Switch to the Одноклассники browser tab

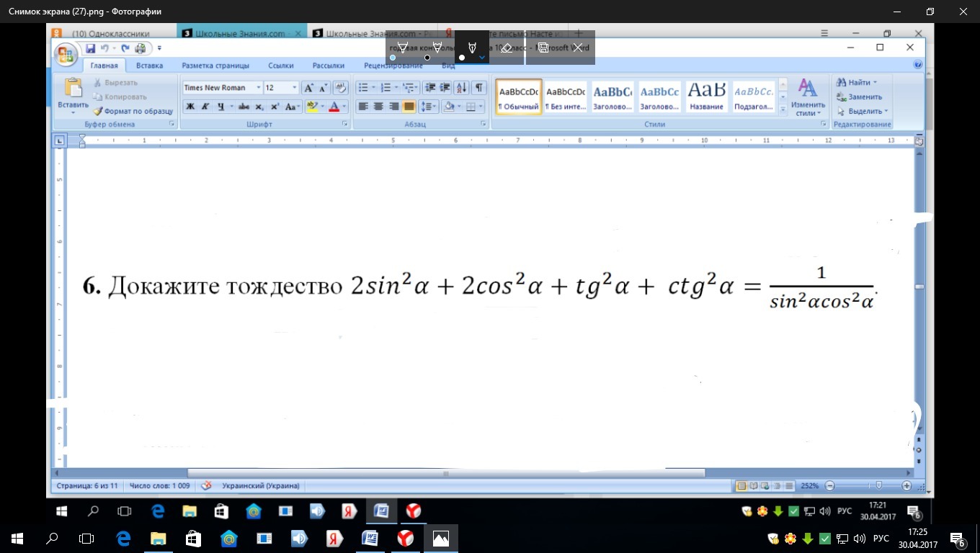point(111,33)
